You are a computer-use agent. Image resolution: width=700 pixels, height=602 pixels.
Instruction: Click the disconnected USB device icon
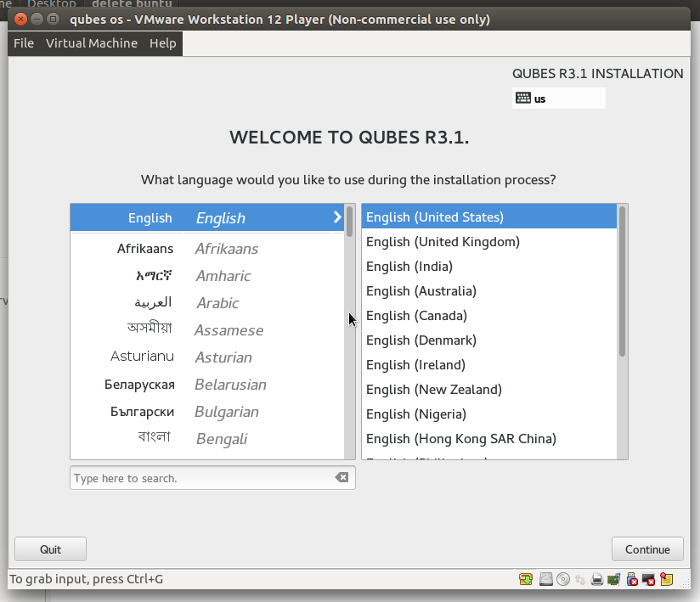[x=632, y=579]
